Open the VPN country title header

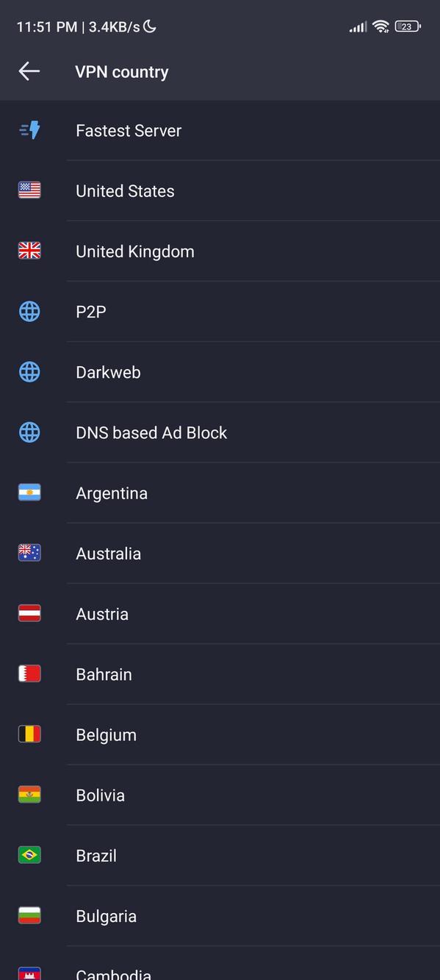pos(121,71)
